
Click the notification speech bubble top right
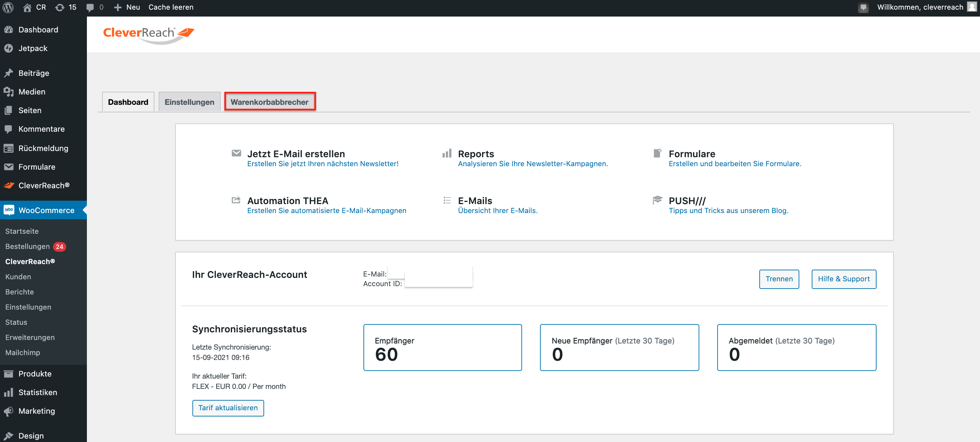coord(863,7)
